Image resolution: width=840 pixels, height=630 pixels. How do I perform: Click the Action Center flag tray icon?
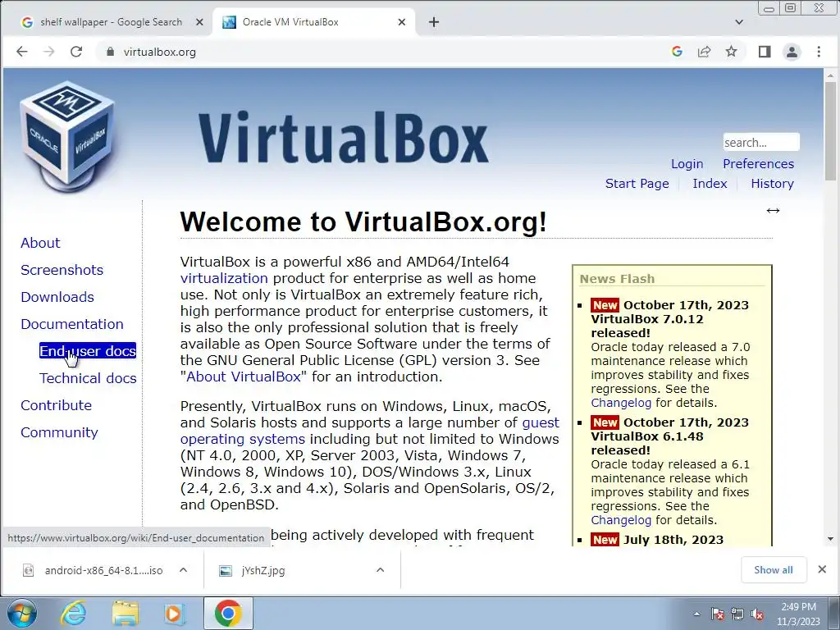pos(717,614)
